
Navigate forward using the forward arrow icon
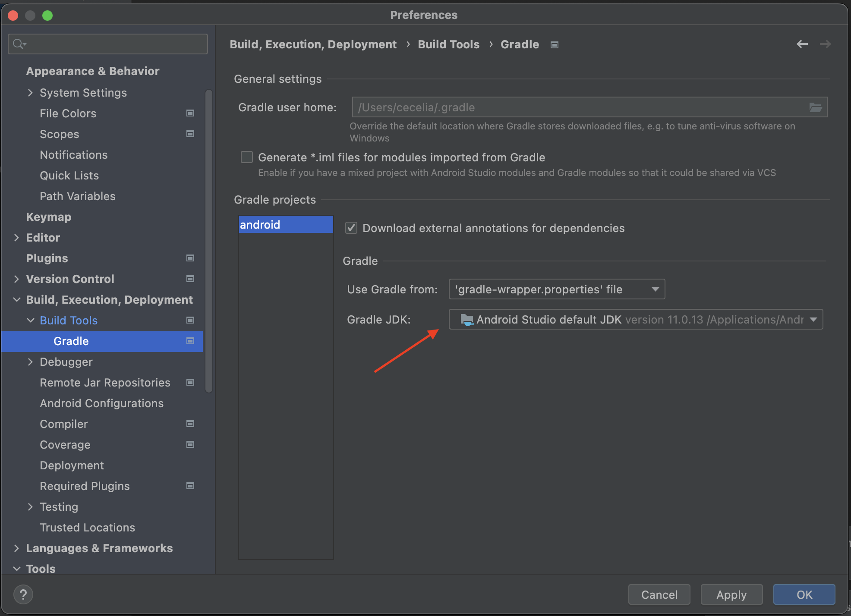tap(825, 44)
